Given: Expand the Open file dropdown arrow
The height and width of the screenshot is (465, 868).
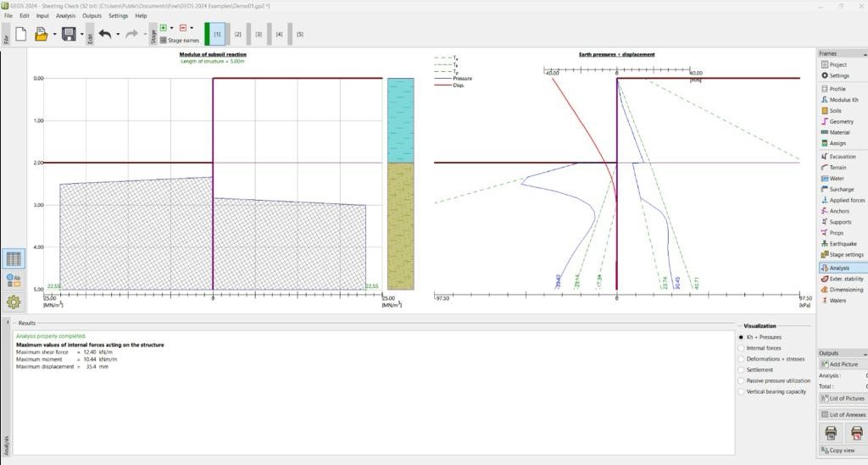Looking at the screenshot, I should click(x=54, y=35).
